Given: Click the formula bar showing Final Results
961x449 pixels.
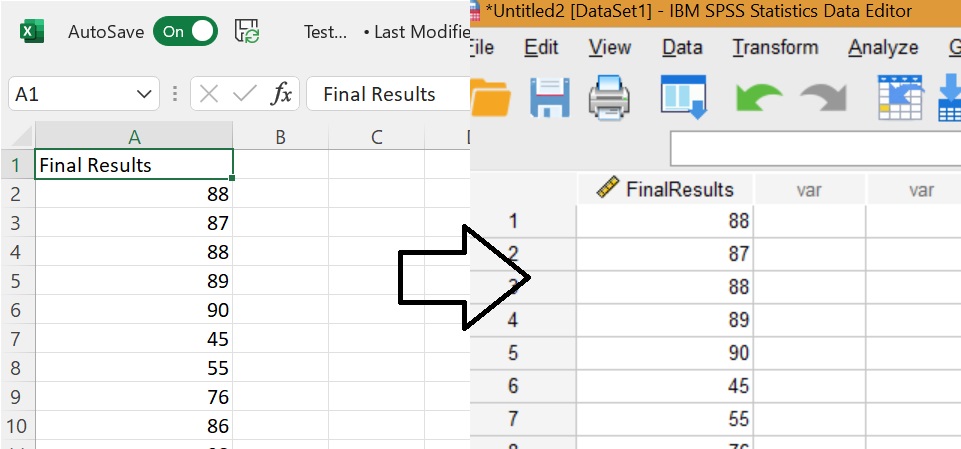Looking at the screenshot, I should [x=389, y=94].
